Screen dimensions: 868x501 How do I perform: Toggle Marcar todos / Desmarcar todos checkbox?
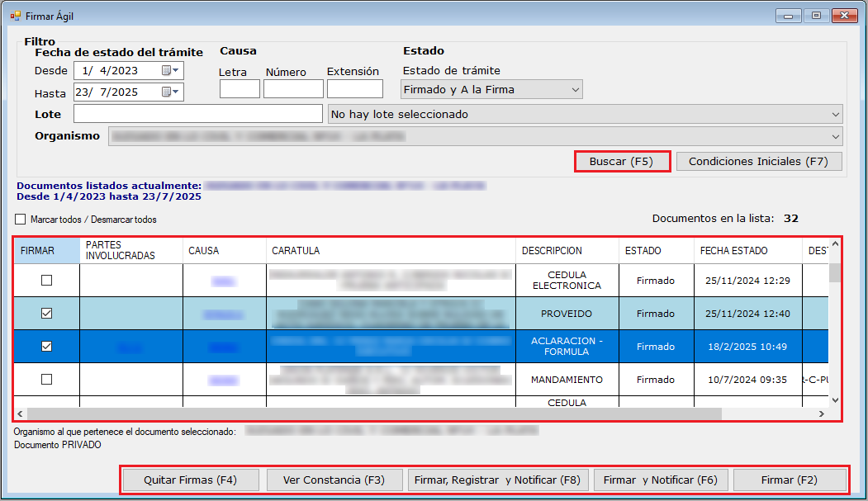coord(21,220)
